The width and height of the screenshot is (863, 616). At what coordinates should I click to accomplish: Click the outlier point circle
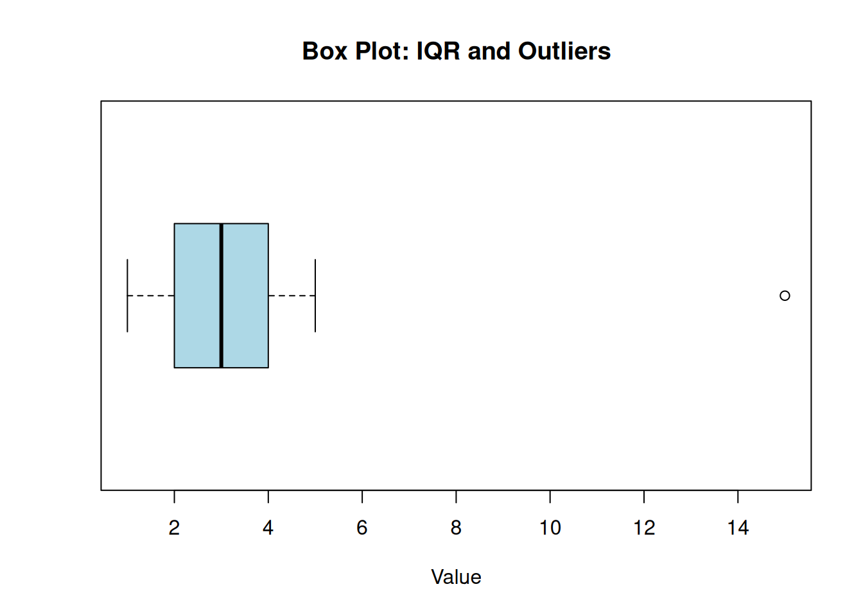(x=785, y=296)
